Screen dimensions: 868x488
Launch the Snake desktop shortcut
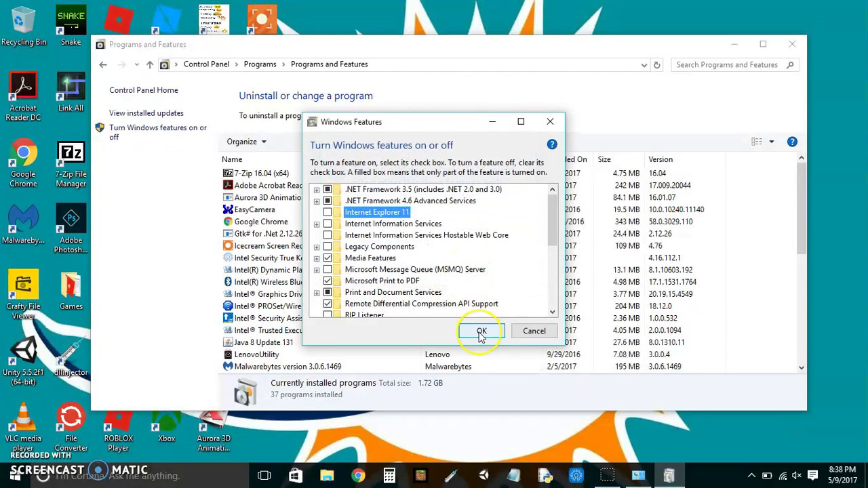point(71,26)
